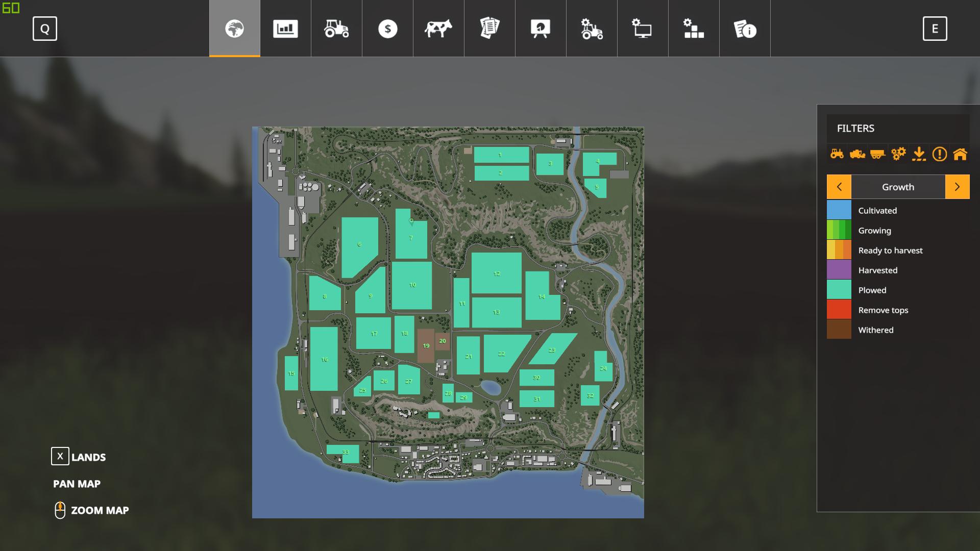Open the tutorial presentation board tab
Viewport: 980px width, 551px height.
pos(541,29)
